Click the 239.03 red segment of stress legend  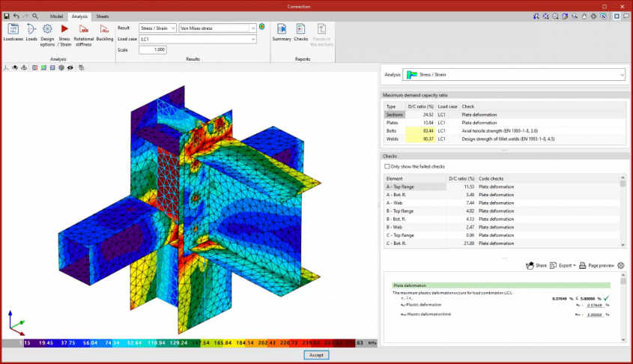[311, 343]
